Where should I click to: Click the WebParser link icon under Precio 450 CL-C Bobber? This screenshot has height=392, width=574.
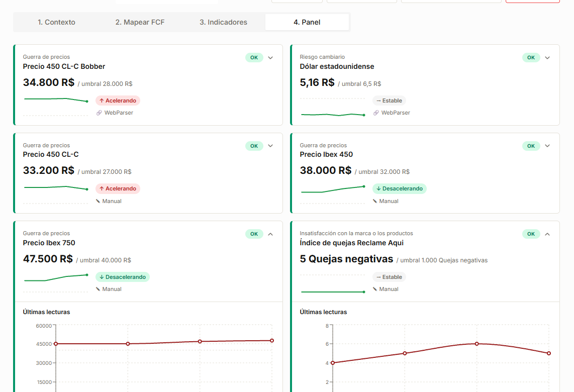click(99, 113)
